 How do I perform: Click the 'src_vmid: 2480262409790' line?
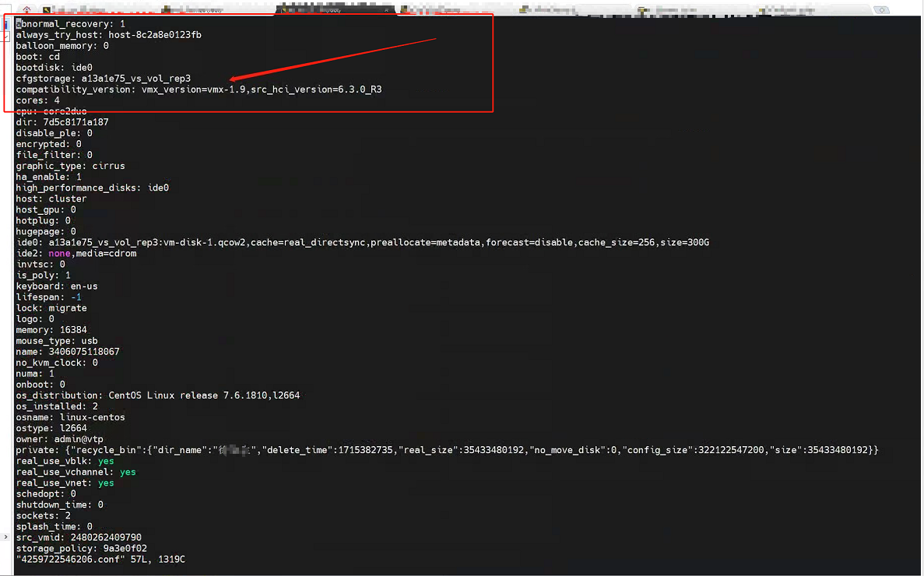pyautogui.click(x=79, y=538)
